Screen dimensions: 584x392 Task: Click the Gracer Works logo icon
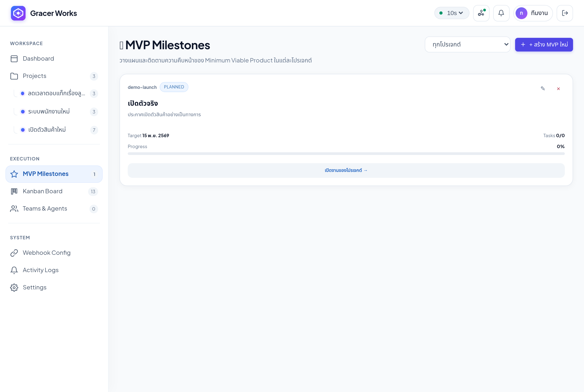[18, 13]
